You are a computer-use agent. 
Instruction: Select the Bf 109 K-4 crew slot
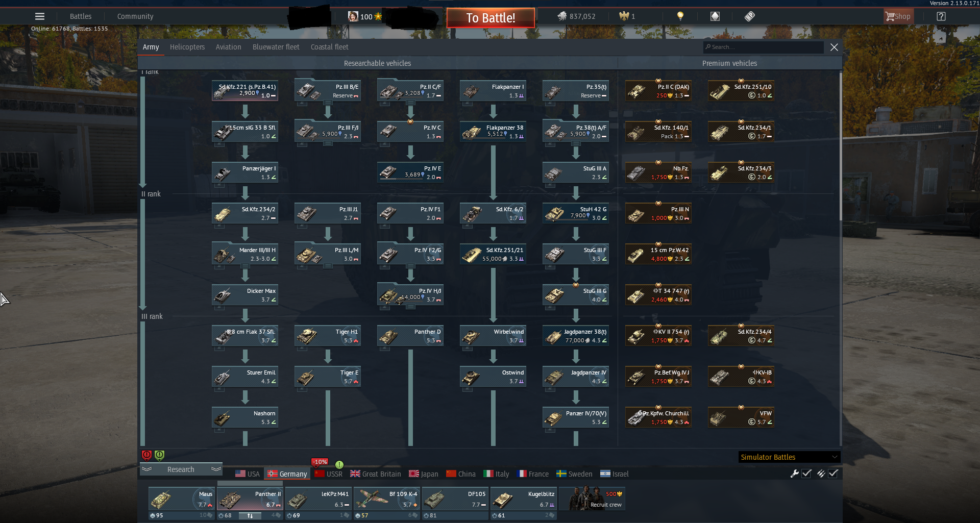click(386, 499)
